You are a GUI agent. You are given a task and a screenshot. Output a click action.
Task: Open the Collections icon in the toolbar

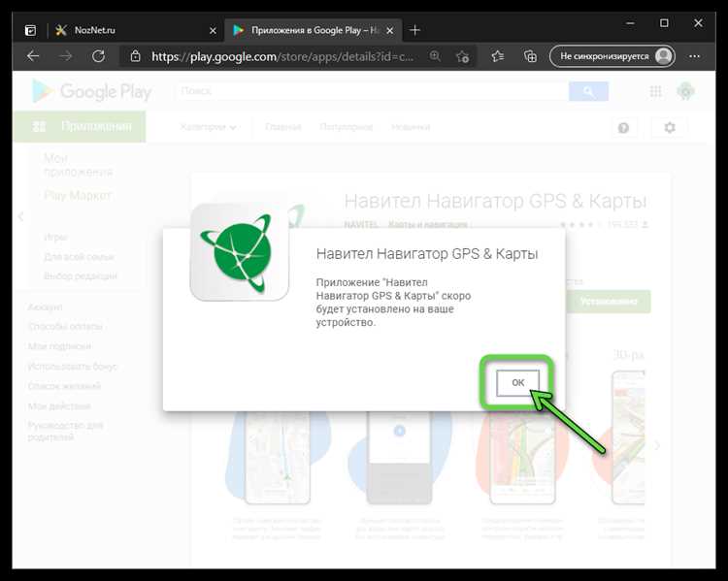529,56
